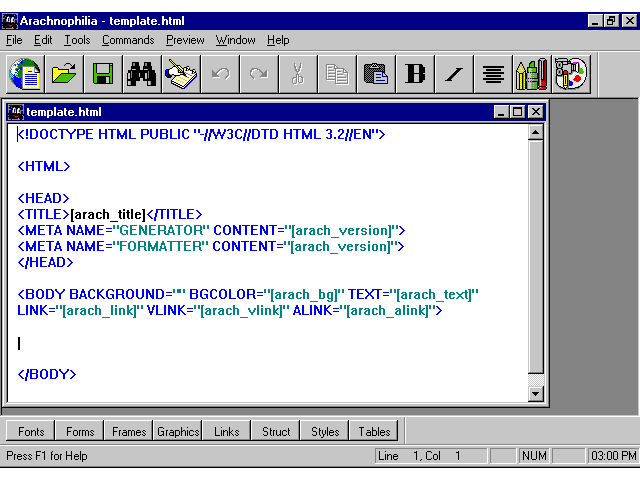Save the document using the floppy disk icon
Screen dimensions: 640x480
[x=102, y=73]
